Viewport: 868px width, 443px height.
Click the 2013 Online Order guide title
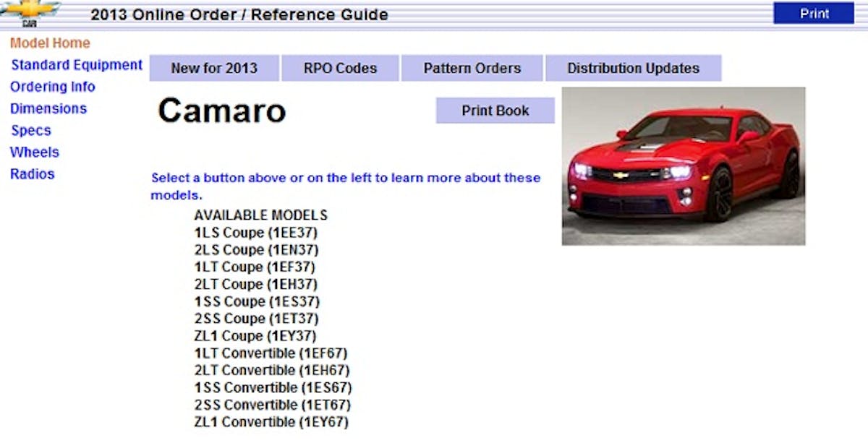239,14
